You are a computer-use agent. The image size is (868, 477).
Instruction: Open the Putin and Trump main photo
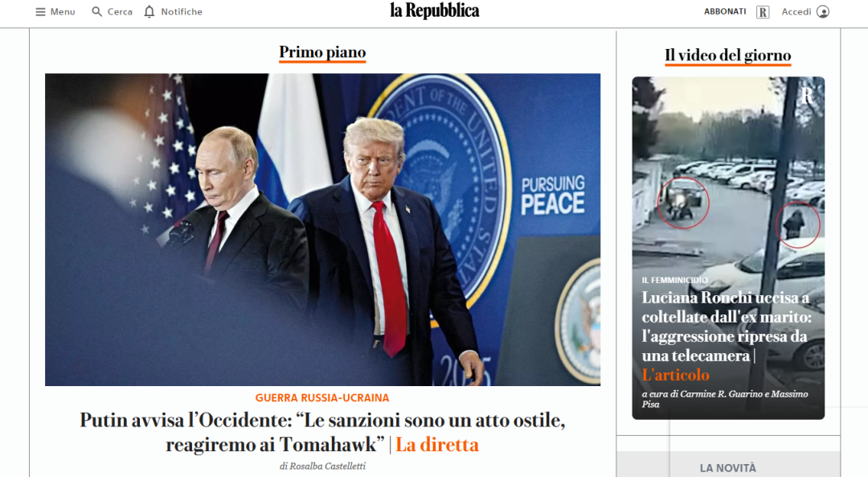pos(323,229)
